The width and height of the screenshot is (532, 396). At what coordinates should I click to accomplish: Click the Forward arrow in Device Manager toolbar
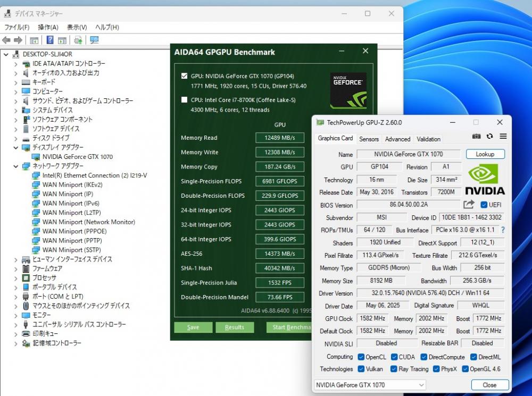(x=18, y=40)
